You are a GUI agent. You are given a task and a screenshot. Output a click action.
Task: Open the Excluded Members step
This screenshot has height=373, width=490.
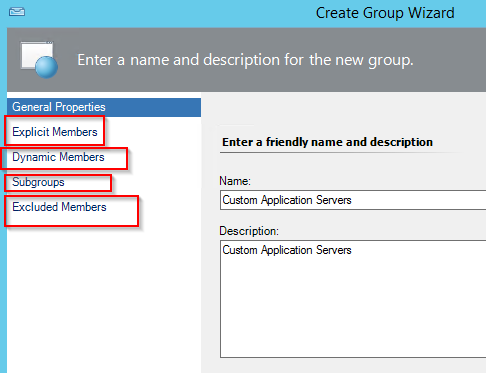59,207
